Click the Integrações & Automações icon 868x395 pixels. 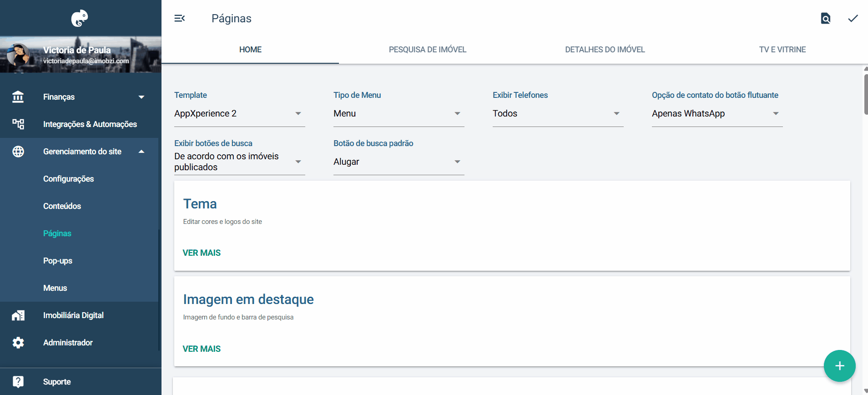pyautogui.click(x=18, y=124)
